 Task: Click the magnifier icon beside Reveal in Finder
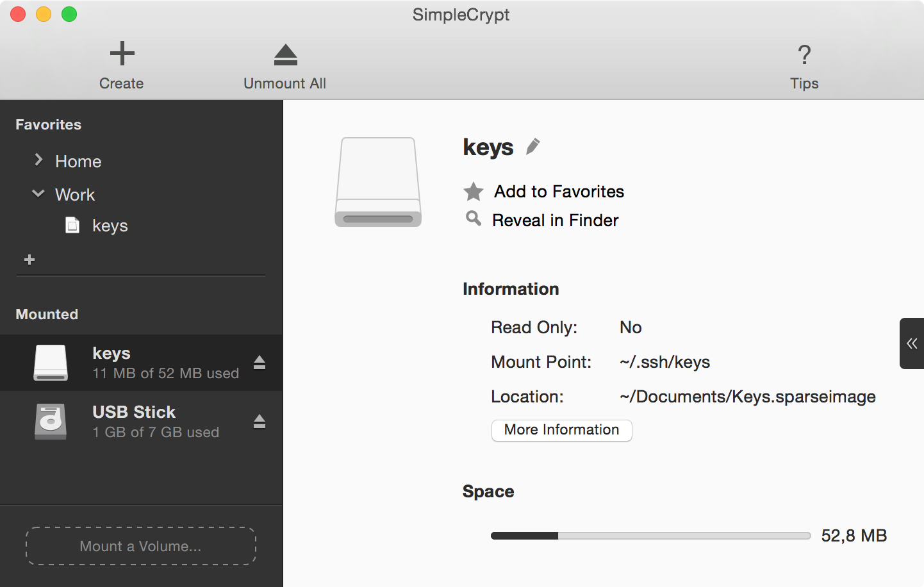click(x=474, y=219)
